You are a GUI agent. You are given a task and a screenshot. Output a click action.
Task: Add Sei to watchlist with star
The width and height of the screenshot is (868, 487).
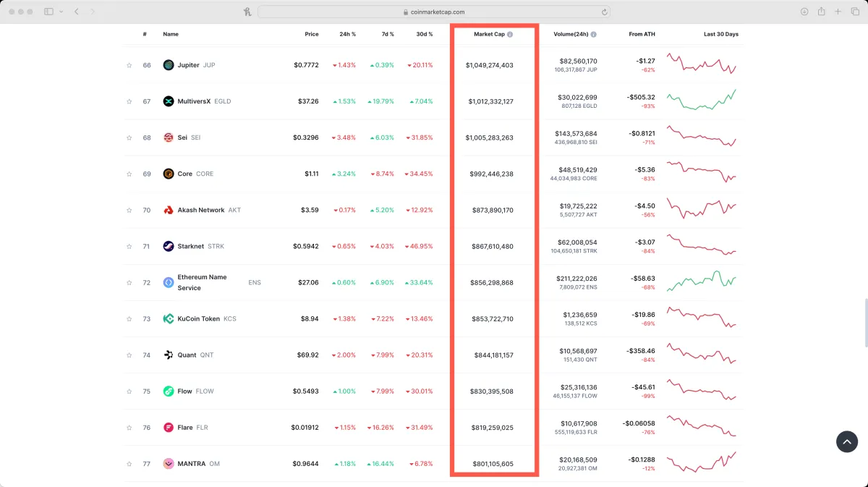129,137
